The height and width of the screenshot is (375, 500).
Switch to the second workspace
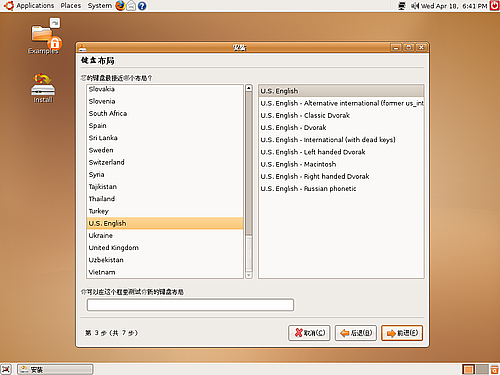(x=482, y=369)
